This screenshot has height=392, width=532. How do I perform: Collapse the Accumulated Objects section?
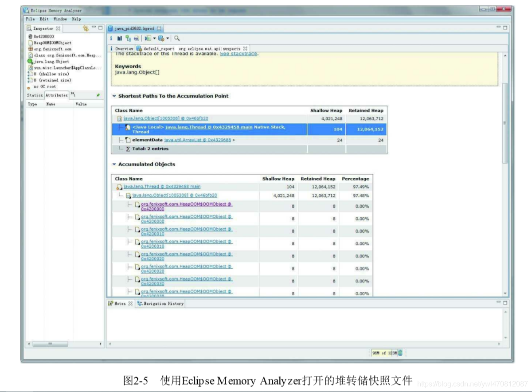[114, 164]
